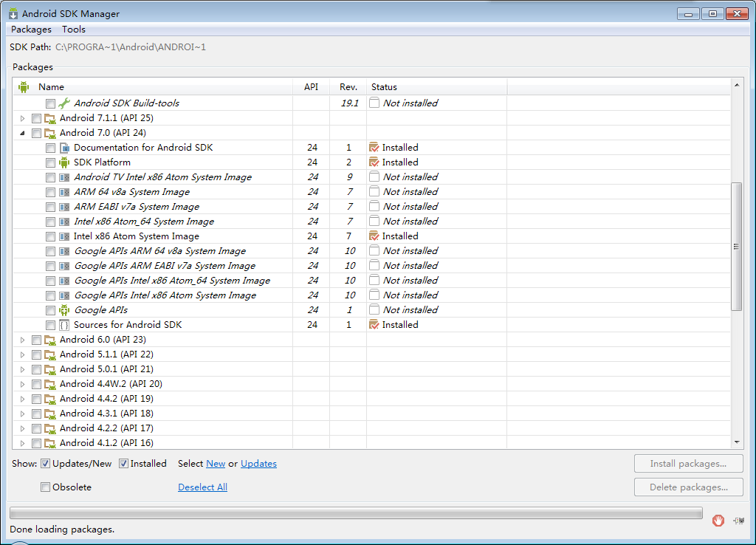Viewport: 756px width, 545px height.
Task: Click the Google APIs ARM 64 v8a System Image icon
Action: pyautogui.click(x=64, y=251)
